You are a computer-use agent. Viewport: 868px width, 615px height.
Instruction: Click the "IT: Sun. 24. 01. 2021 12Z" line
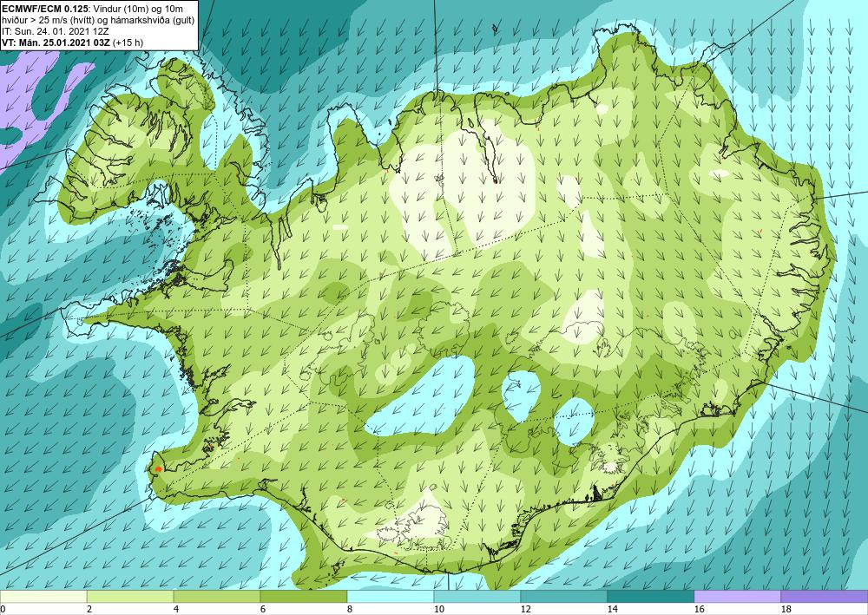click(56, 31)
